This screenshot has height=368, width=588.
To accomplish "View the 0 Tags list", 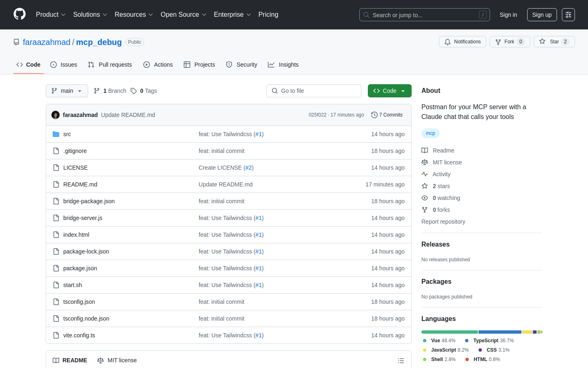I will 144,91.
